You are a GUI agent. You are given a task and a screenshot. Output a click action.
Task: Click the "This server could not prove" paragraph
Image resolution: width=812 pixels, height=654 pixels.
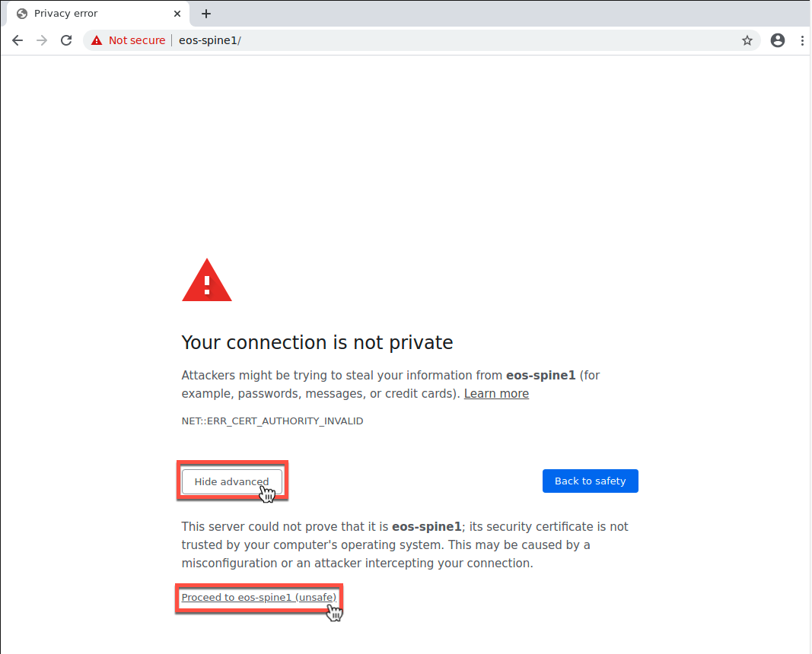coord(405,544)
